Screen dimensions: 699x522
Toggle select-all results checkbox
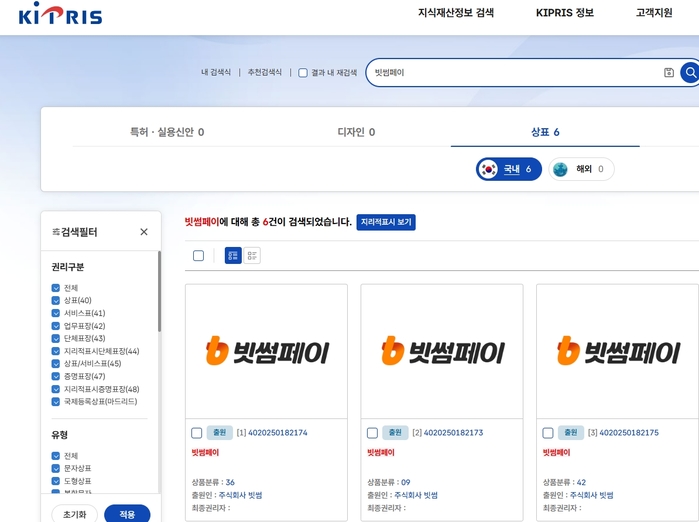point(198,255)
